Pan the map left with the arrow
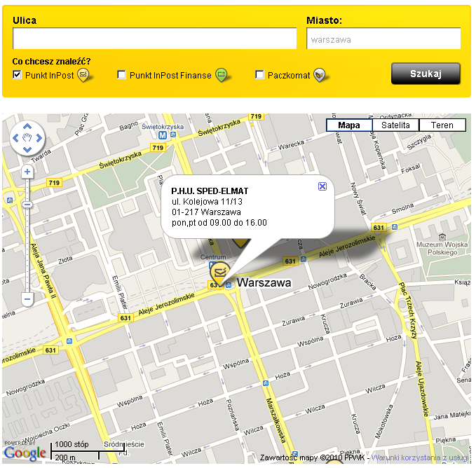Viewport: 476px width, 468px height. pos(15,137)
